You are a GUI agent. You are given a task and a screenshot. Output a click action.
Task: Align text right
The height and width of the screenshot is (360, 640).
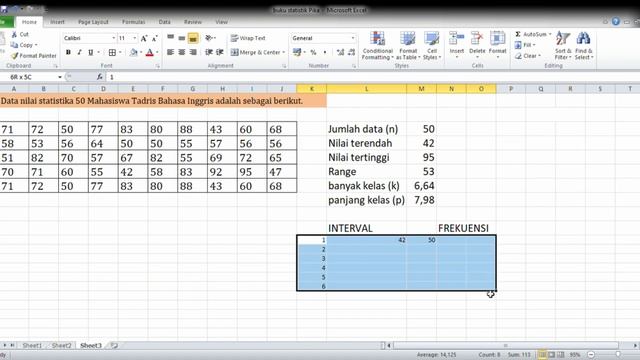click(193, 52)
